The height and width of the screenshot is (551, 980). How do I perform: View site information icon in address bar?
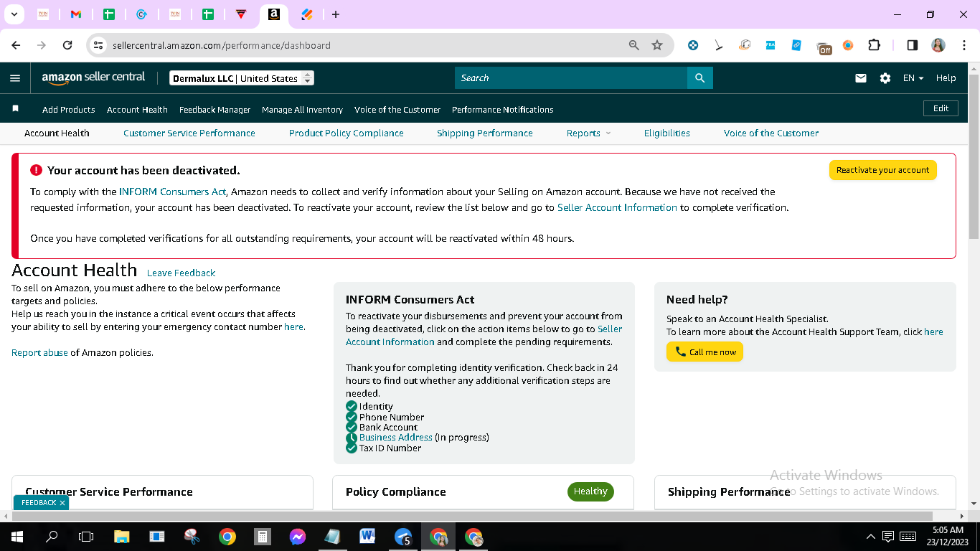tap(99, 45)
